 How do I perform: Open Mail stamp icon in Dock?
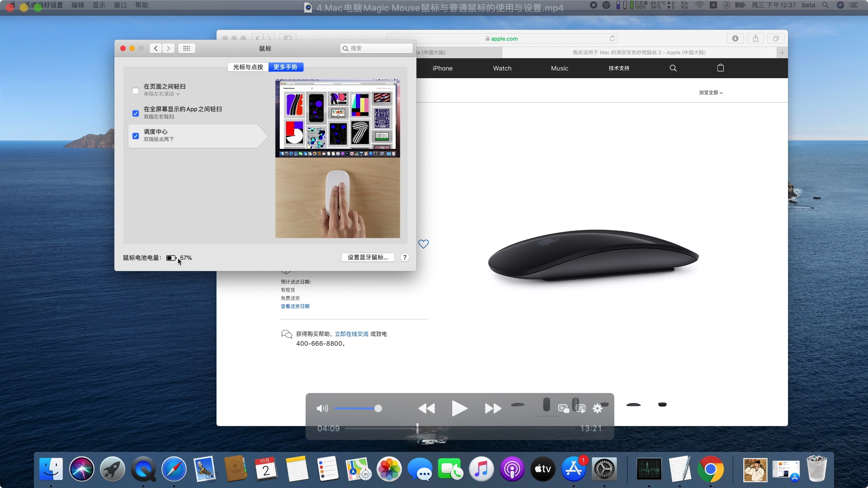205,469
